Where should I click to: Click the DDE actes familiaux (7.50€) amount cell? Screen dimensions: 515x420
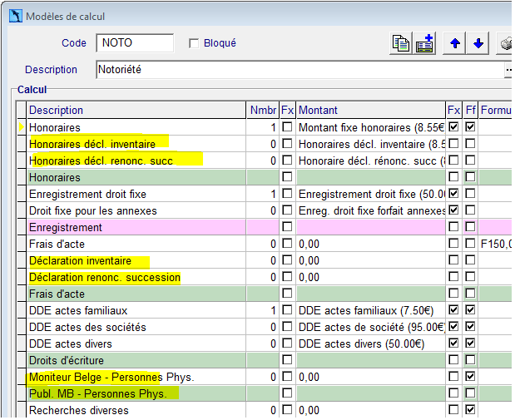point(371,310)
